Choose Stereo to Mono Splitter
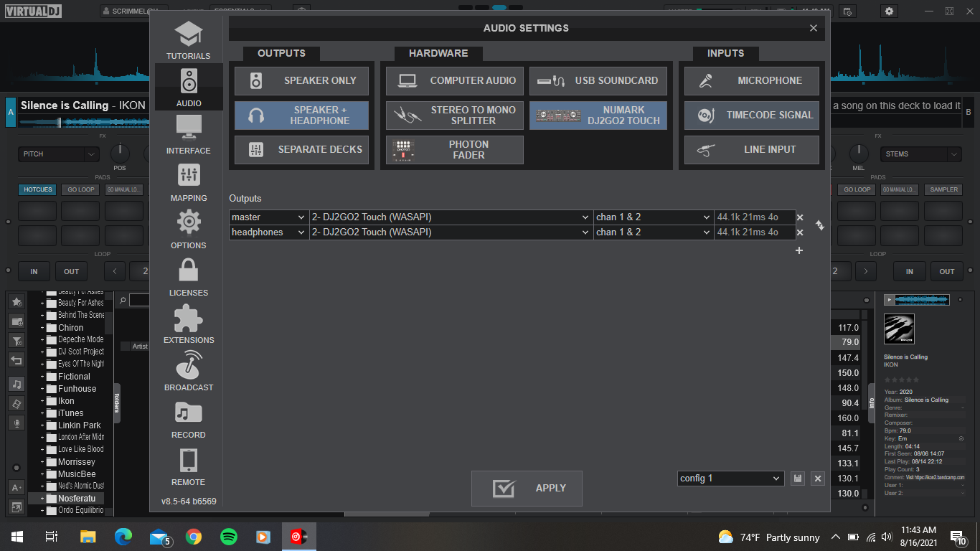Screen dimensions: 980x551 [455, 115]
